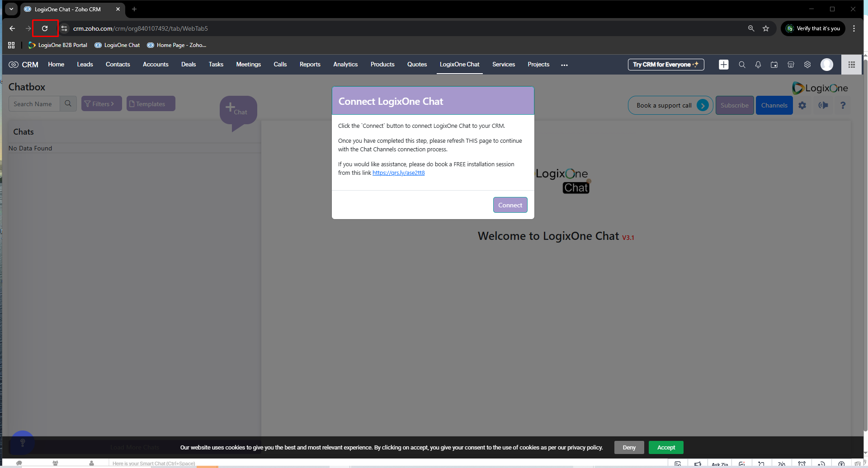Viewport: 868px width, 468px height.
Task: Open the Templates button
Action: coord(151,104)
